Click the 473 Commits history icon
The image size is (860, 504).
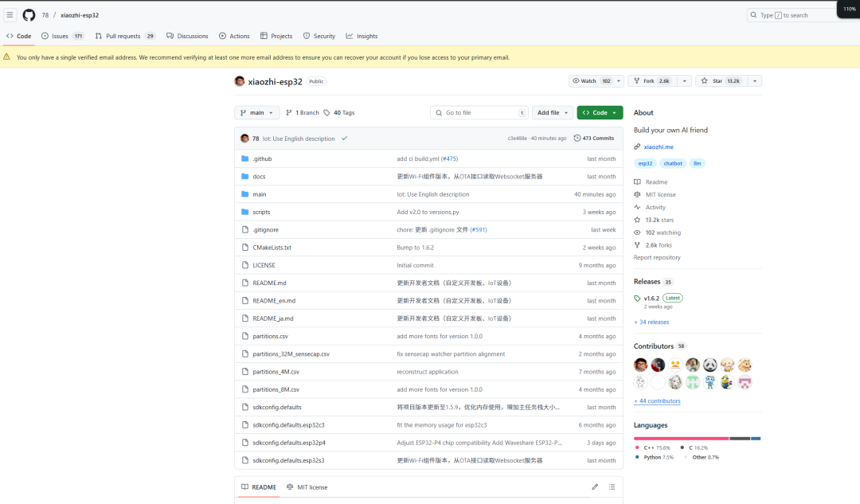(577, 139)
